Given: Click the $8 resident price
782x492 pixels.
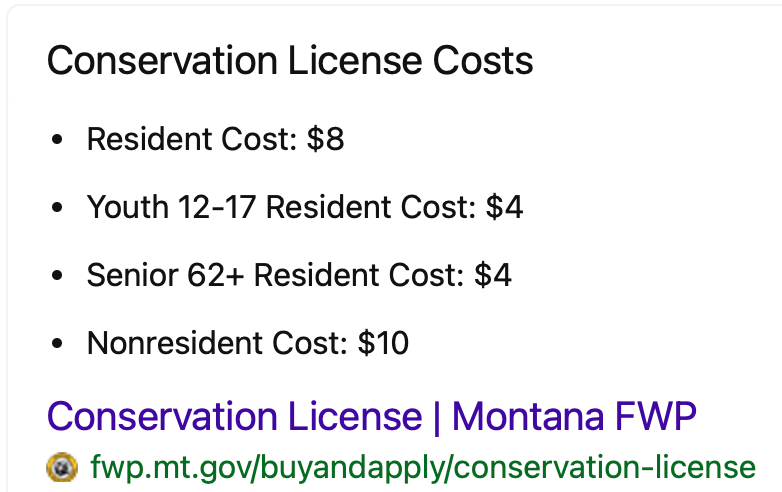Looking at the screenshot, I should (326, 139).
